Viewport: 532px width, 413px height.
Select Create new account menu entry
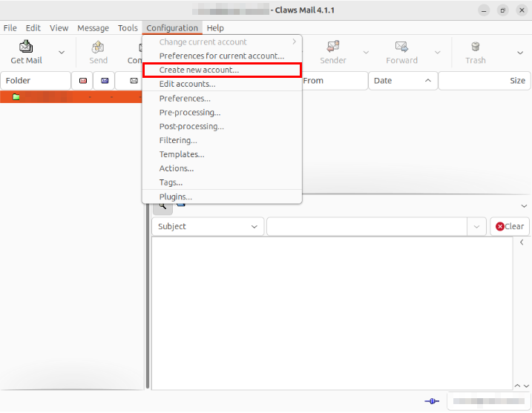pyautogui.click(x=222, y=70)
